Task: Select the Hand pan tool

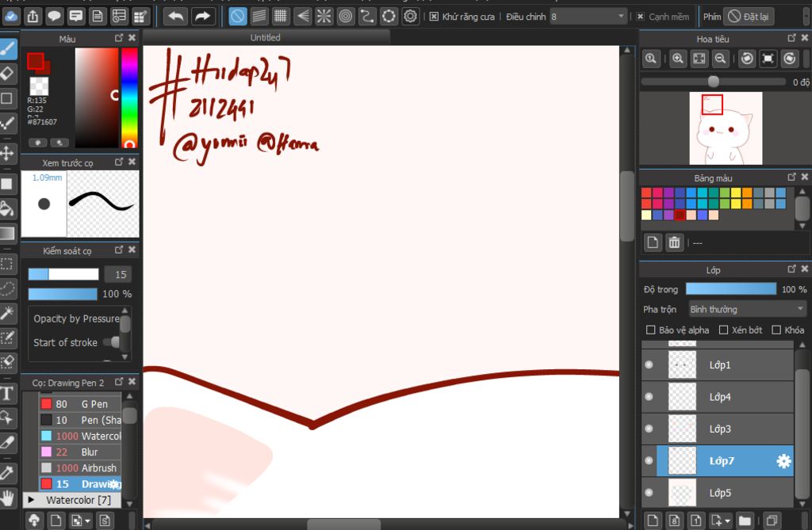Action: coord(7,498)
